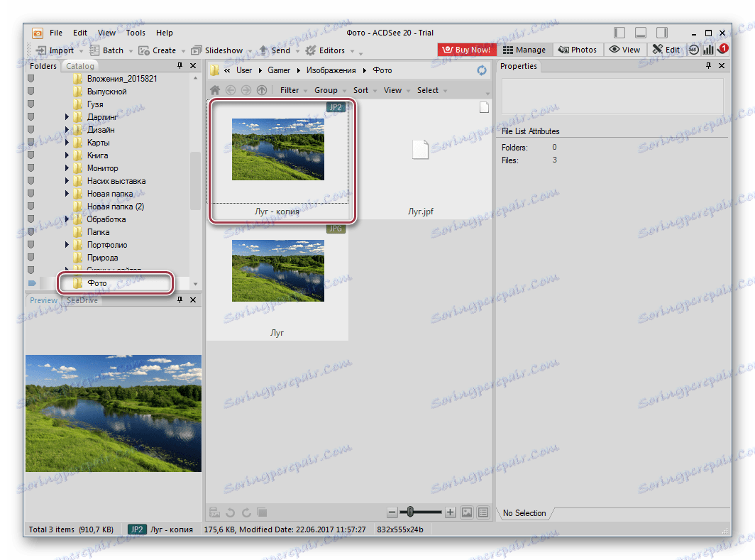Open the Select dropdown
This screenshot has height=560, width=755.
click(432, 90)
